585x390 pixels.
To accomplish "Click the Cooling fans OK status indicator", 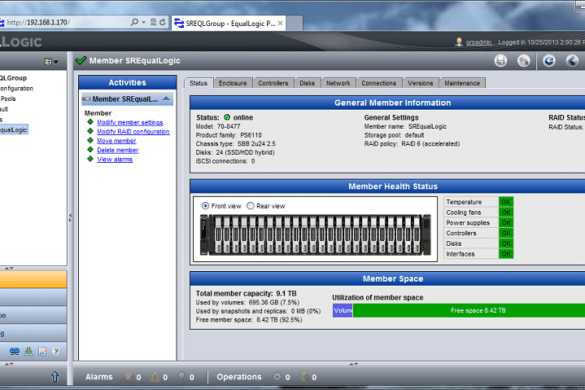I will pyautogui.click(x=506, y=212).
